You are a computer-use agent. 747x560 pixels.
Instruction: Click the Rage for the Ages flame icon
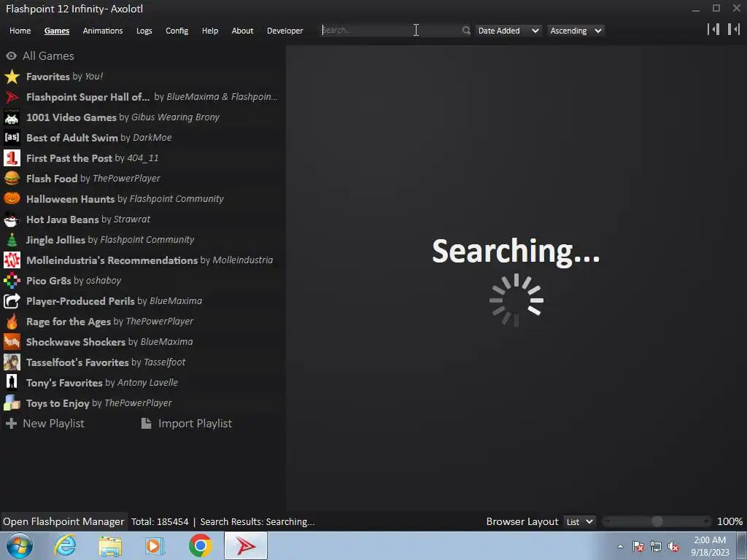(x=12, y=322)
